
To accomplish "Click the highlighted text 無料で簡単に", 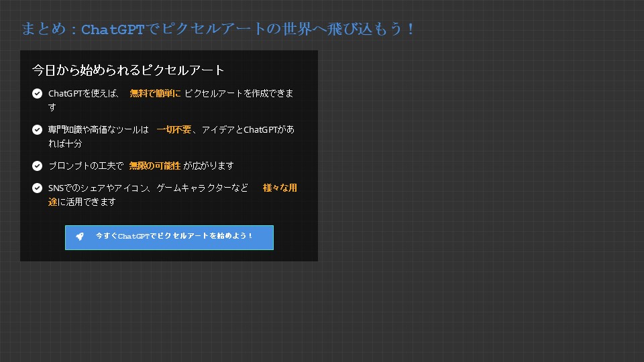I will [155, 94].
